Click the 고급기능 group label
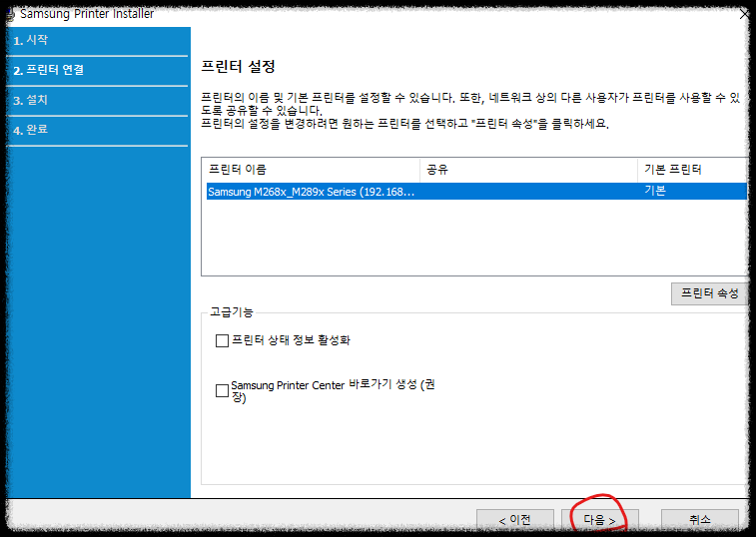 [232, 312]
